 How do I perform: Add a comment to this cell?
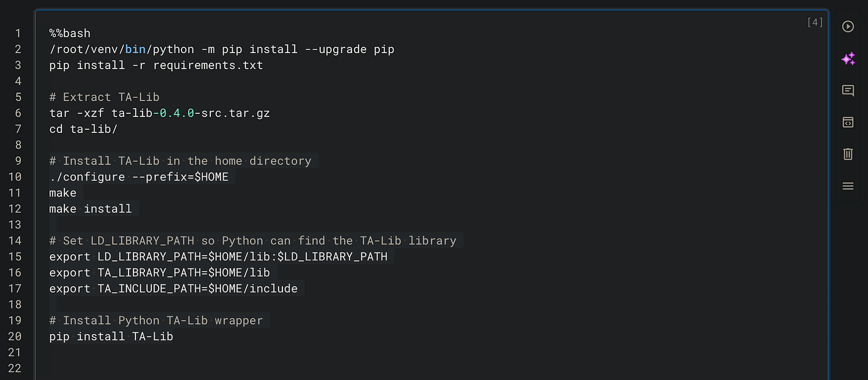coord(848,90)
